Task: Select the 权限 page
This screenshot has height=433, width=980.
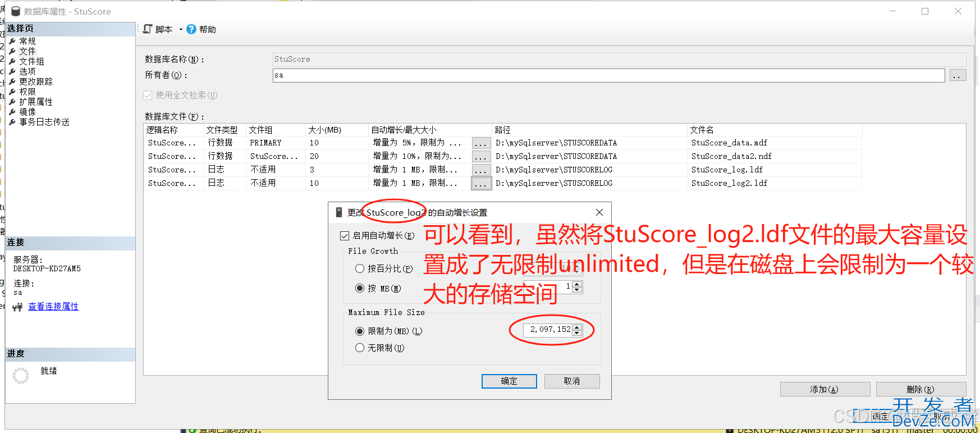Action: point(27,92)
